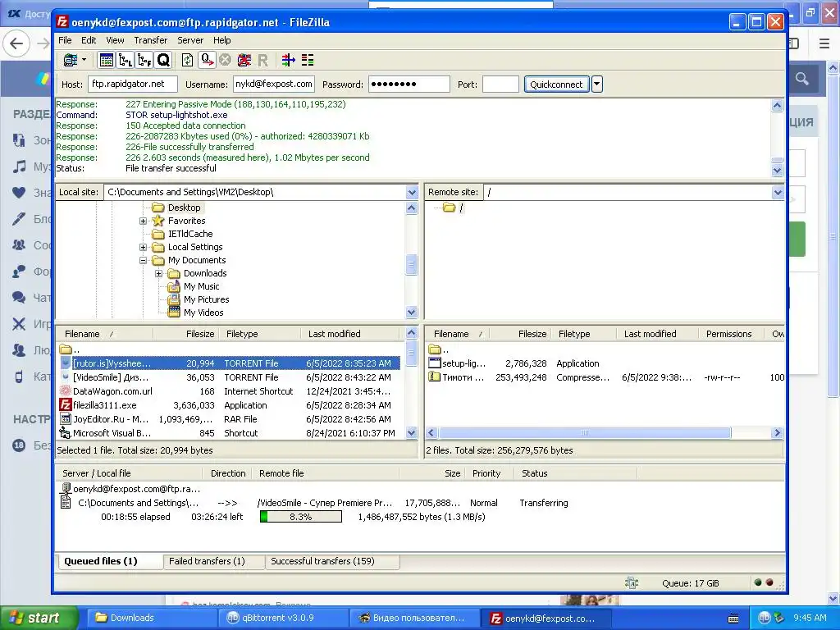Select the remote root folder icon
840x630 pixels.
pyautogui.click(x=449, y=208)
